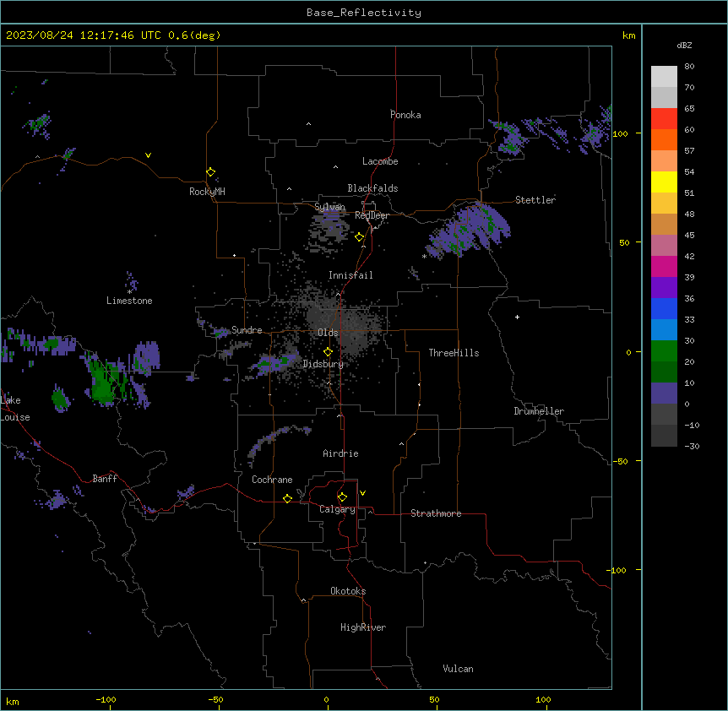Click the Innisfail city label
Image resolution: width=728 pixels, height=711 pixels.
[x=350, y=275]
